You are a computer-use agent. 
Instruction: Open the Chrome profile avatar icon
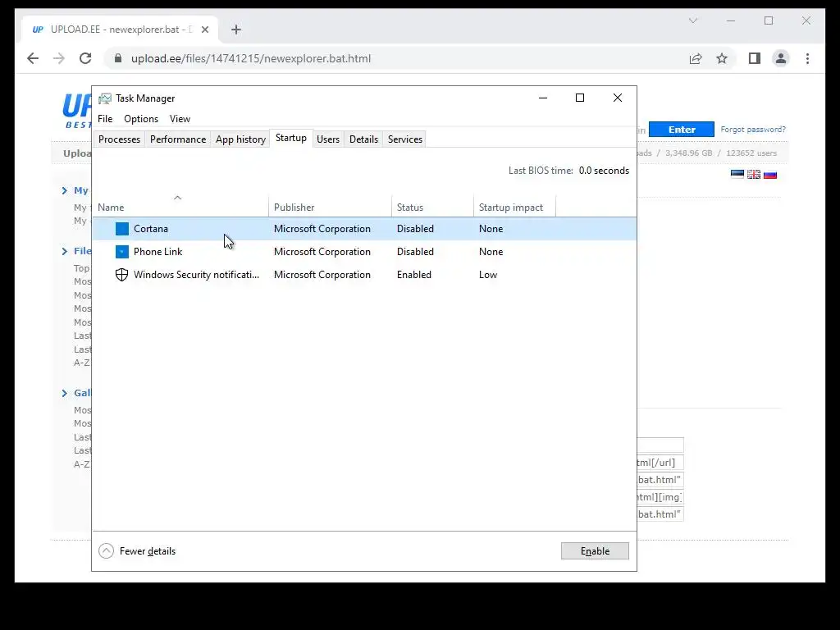781,58
